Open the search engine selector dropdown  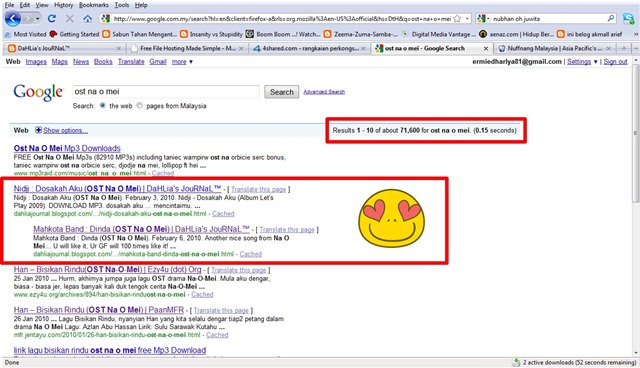[483, 18]
